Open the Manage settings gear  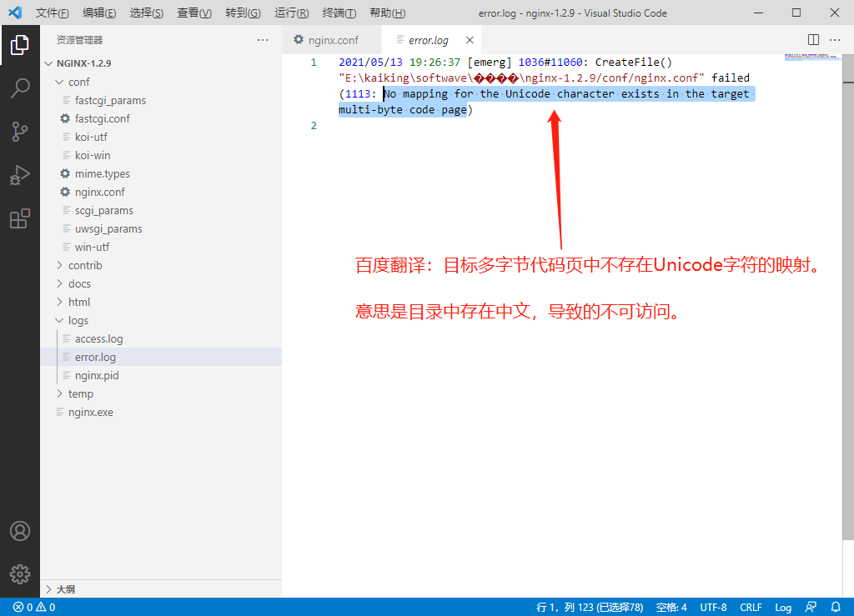click(21, 573)
